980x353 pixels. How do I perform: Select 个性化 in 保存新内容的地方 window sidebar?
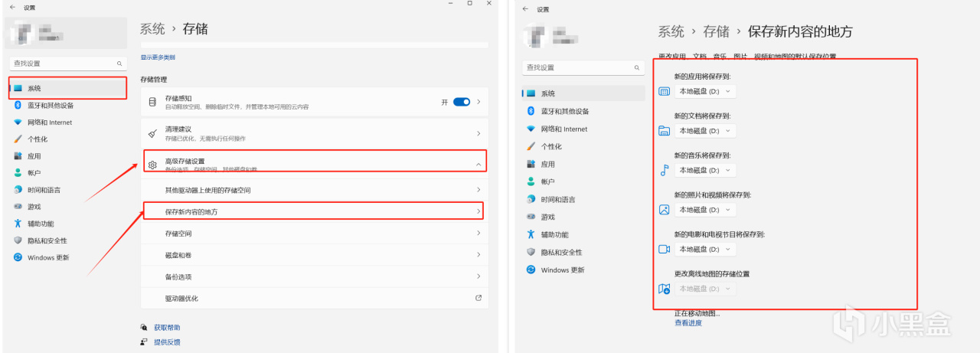[584, 146]
